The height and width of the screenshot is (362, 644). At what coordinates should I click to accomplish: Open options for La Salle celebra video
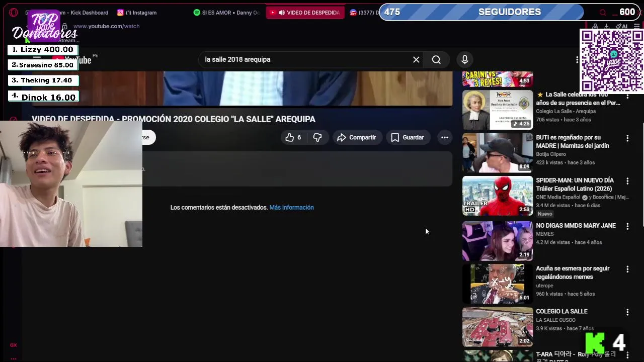[627, 96]
